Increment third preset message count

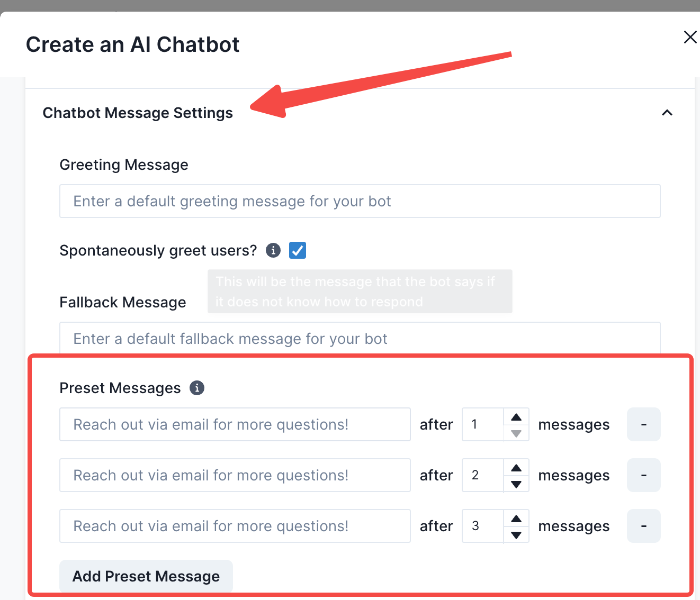tap(516, 519)
